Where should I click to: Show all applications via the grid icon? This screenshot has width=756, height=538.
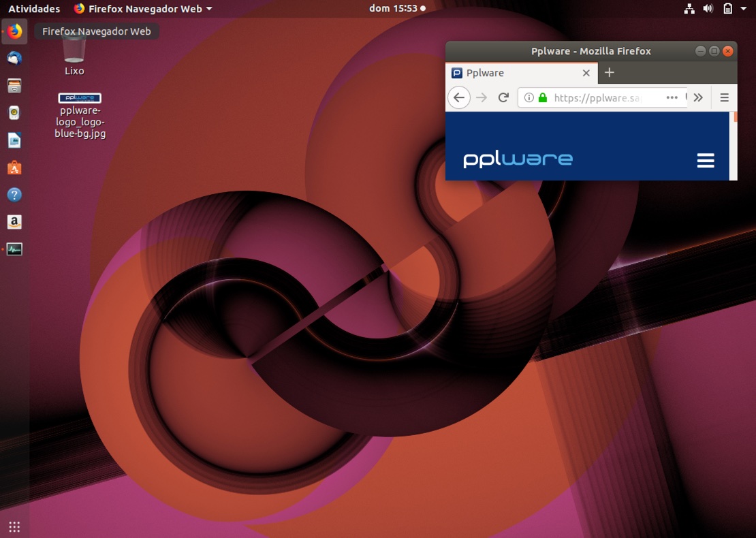pyautogui.click(x=14, y=526)
